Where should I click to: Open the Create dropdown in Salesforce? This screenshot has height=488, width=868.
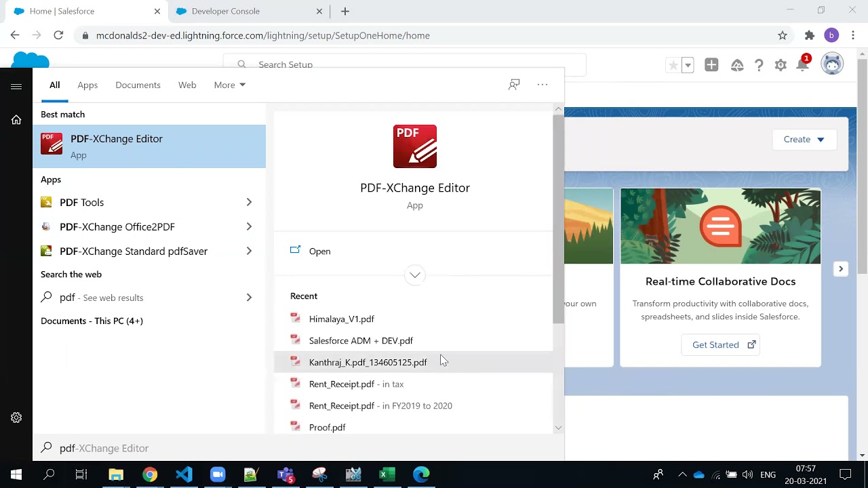pos(804,139)
